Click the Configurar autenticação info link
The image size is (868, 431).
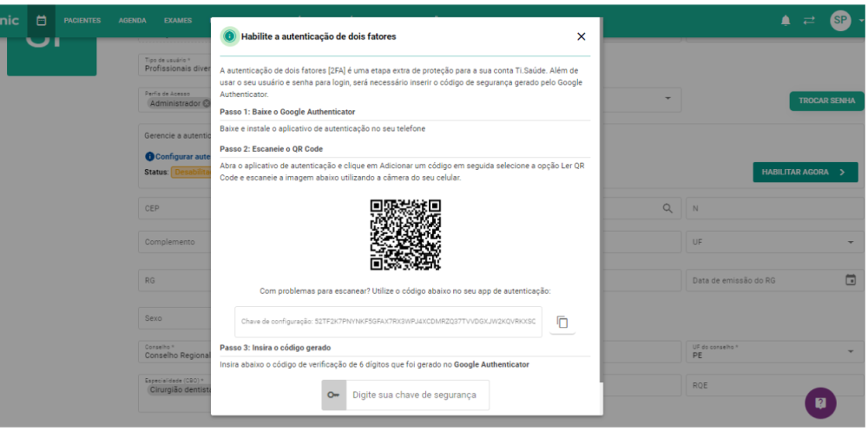tap(178, 157)
